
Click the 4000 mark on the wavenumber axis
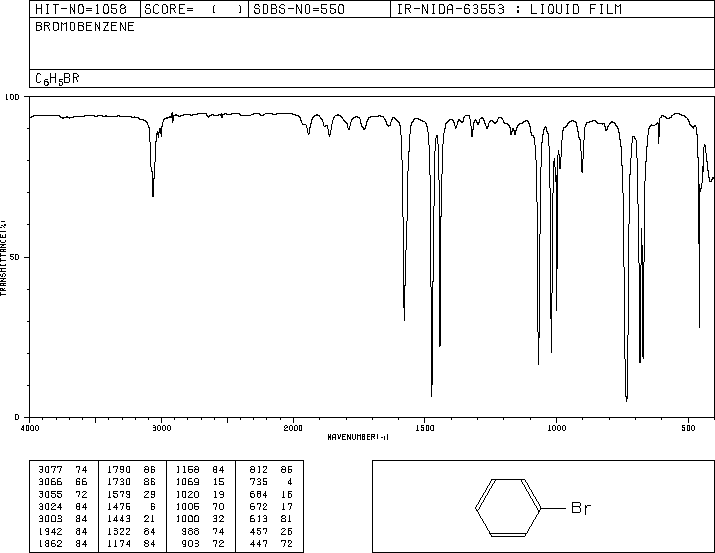click(x=31, y=428)
